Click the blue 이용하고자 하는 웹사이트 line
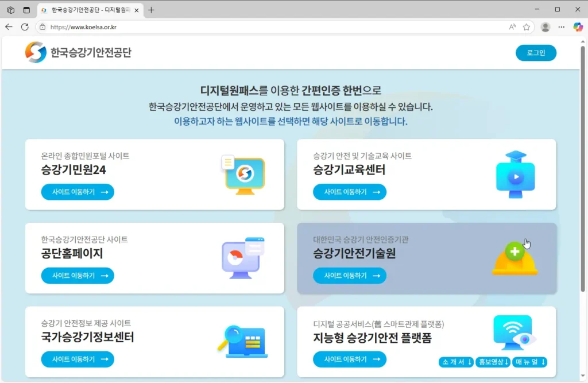Image resolution: width=588 pixels, height=383 pixels. [x=291, y=122]
